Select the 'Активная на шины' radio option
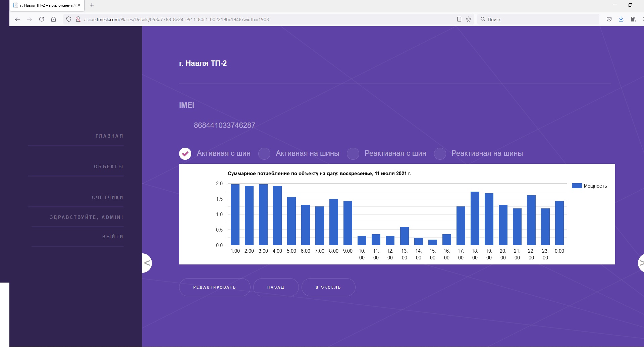 pyautogui.click(x=264, y=153)
